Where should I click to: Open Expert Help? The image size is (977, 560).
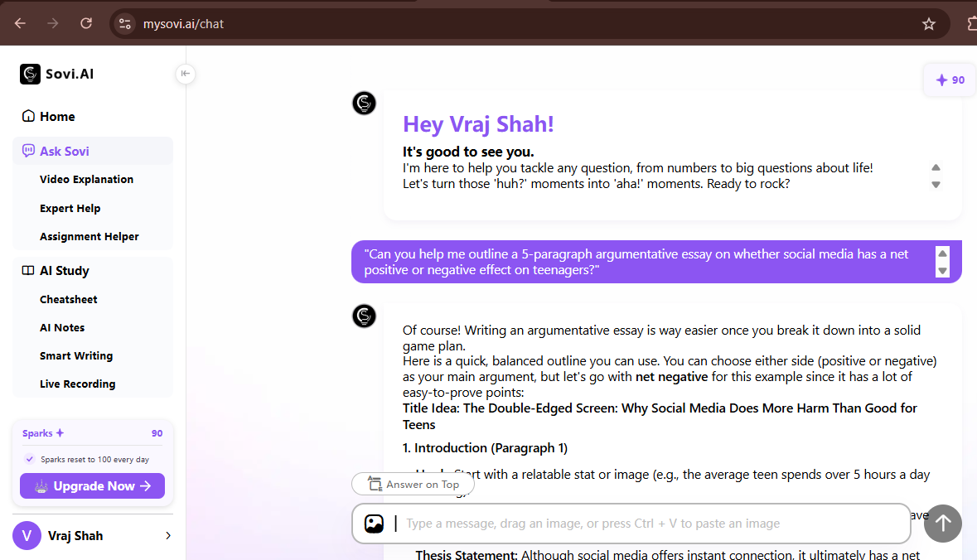coord(70,208)
